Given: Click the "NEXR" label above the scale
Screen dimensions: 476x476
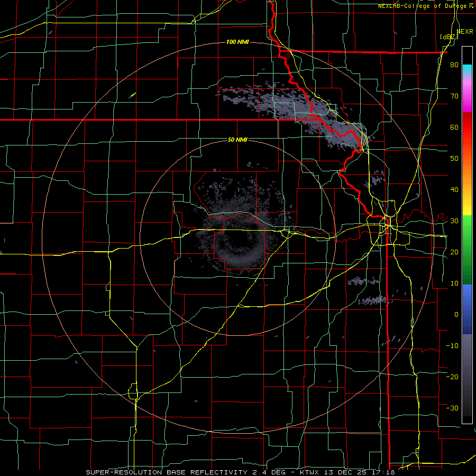Looking at the screenshot, I should [465, 32].
